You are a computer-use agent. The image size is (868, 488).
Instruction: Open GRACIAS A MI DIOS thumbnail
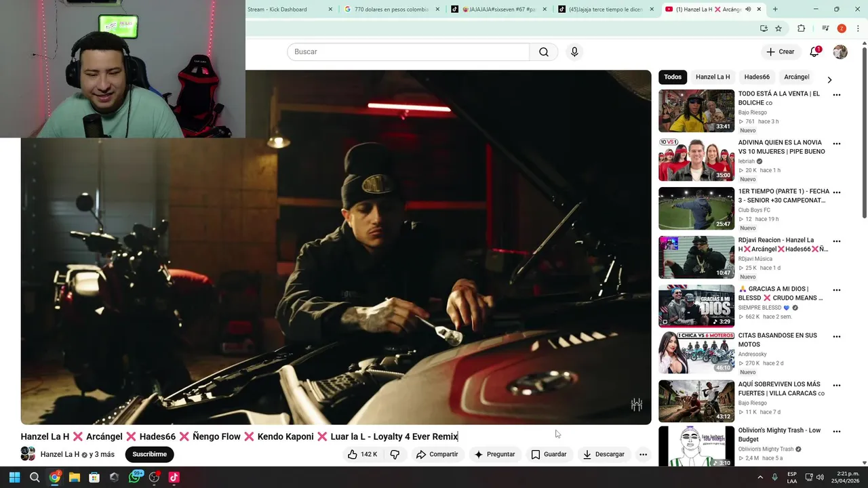point(696,306)
